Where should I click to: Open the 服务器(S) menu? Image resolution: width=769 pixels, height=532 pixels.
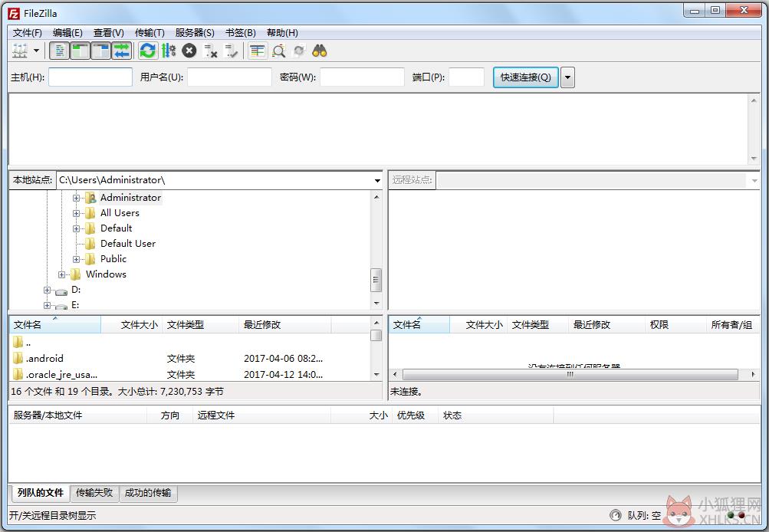(x=195, y=33)
